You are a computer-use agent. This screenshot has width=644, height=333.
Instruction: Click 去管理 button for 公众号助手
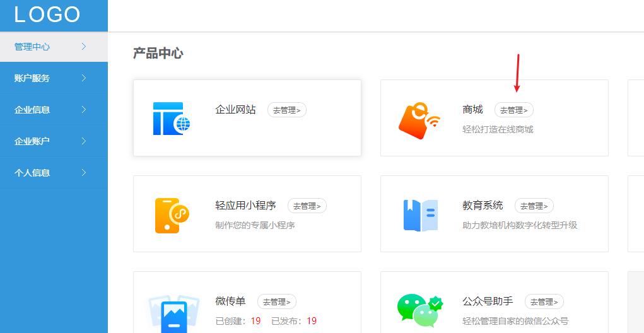coord(544,302)
